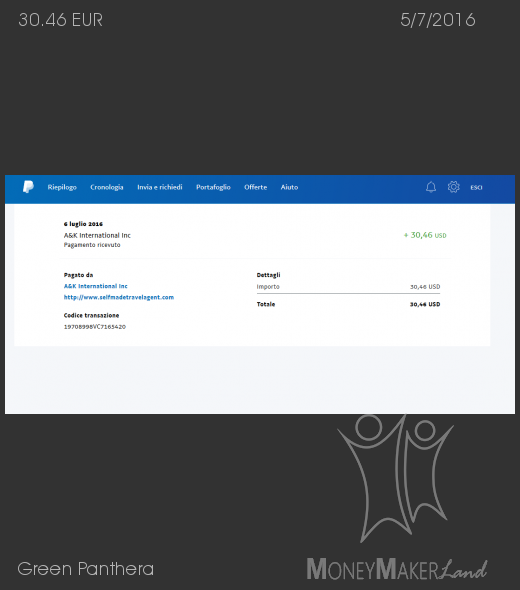520x590 pixels.
Task: Select the transaction code 19708998VC7163420
Action: (95, 327)
